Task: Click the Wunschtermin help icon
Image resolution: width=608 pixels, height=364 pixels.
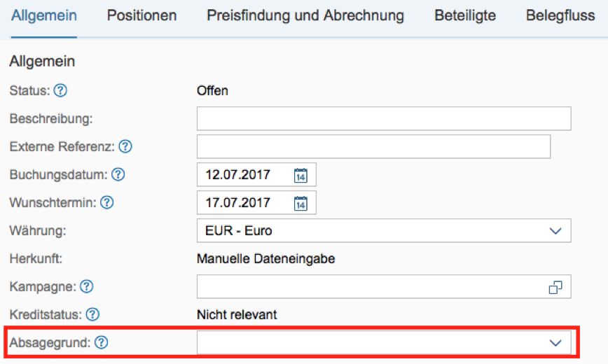Action: pos(106,202)
